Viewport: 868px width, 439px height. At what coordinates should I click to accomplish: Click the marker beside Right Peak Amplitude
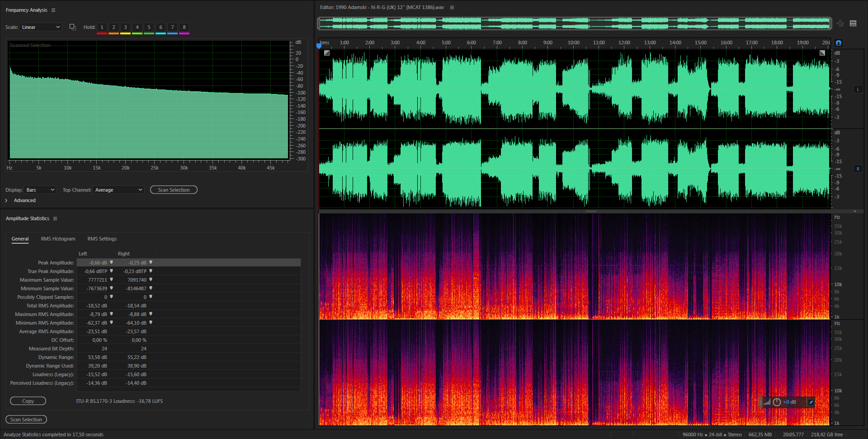(151, 262)
